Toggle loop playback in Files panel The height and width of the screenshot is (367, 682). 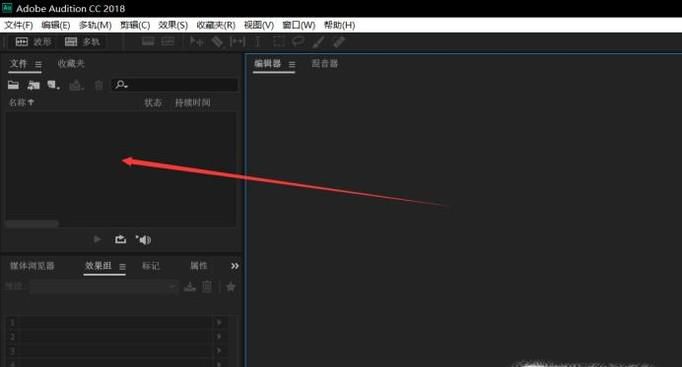coord(120,240)
